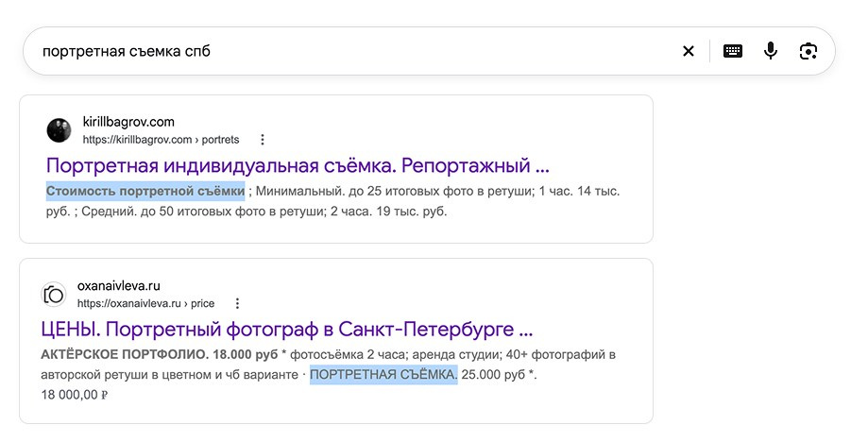The height and width of the screenshot is (442, 868).
Task: Start voice search with the microphone icon
Action: (770, 51)
